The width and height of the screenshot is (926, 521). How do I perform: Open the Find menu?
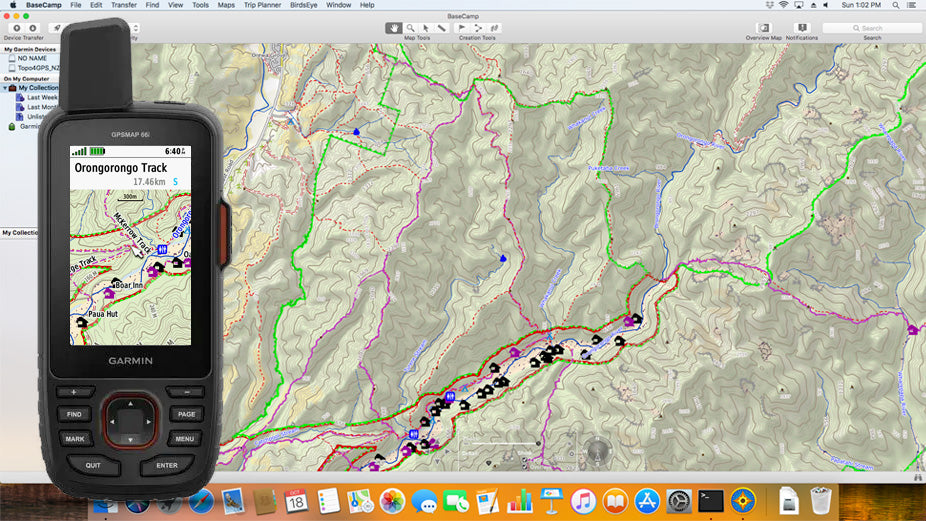(x=152, y=5)
